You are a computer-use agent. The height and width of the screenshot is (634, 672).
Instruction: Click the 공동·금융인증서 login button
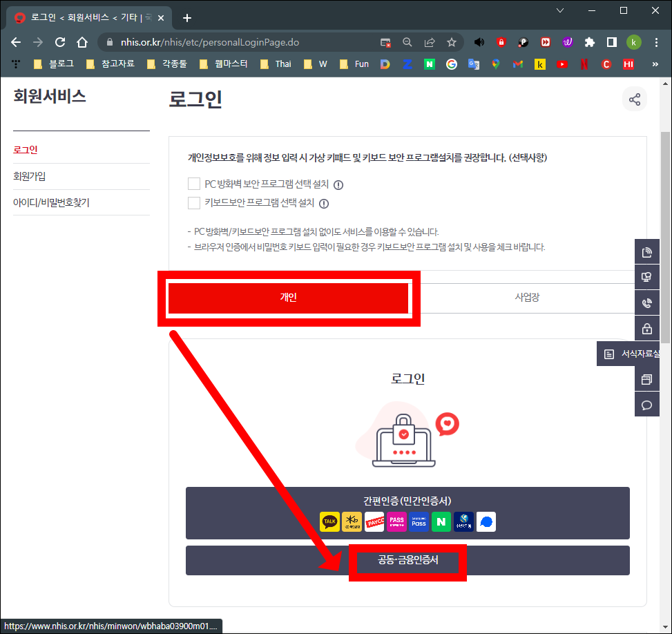[407, 560]
